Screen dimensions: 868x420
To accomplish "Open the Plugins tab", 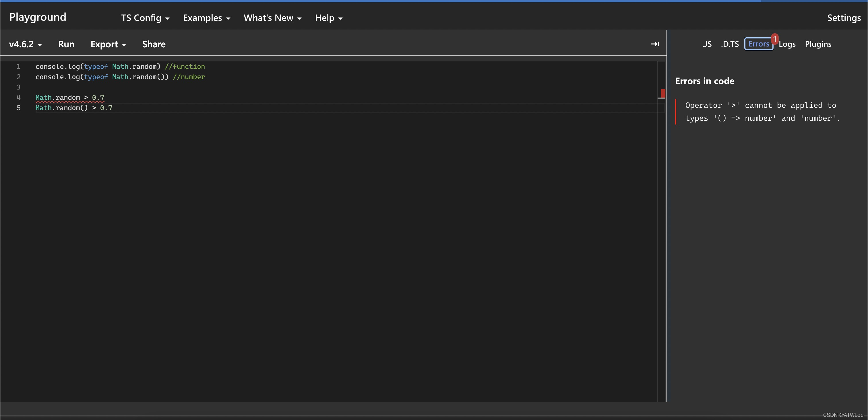I will tap(818, 44).
